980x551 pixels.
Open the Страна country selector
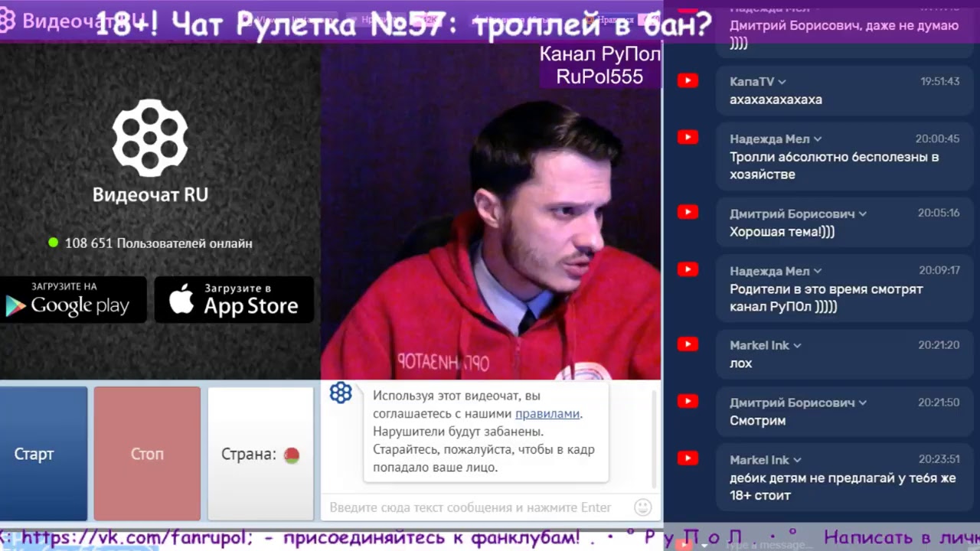tap(260, 454)
